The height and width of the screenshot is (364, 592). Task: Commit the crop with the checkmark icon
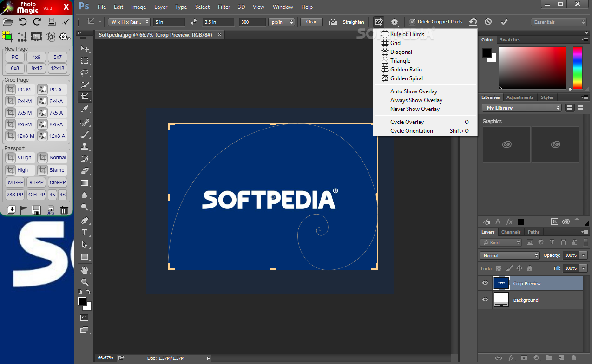(504, 22)
